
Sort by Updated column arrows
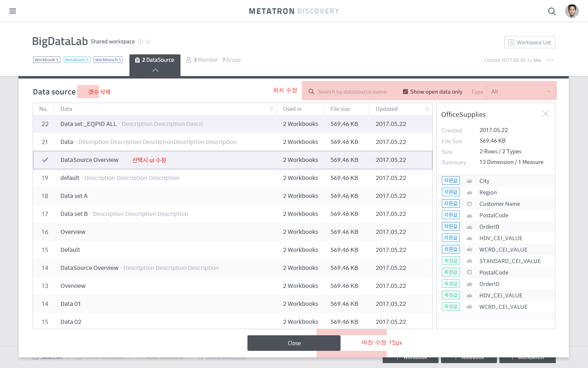tap(427, 109)
